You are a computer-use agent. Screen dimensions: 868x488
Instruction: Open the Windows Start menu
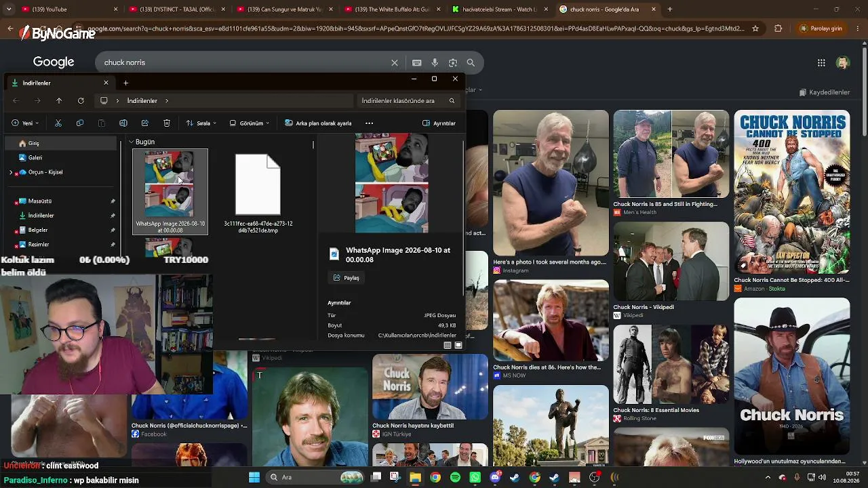(x=254, y=477)
